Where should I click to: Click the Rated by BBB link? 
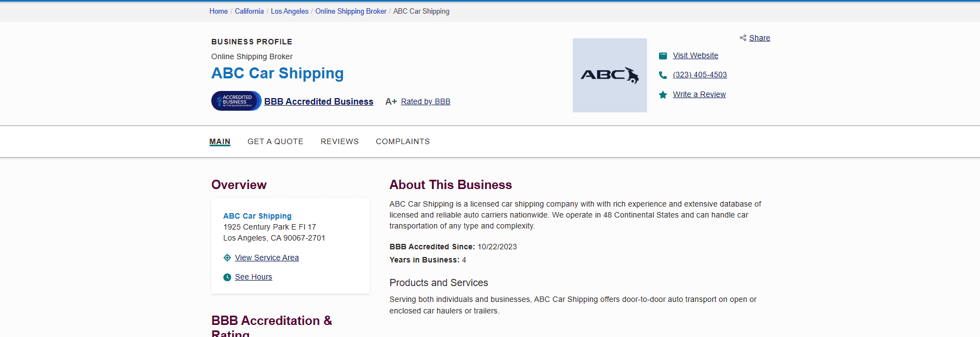[425, 101]
